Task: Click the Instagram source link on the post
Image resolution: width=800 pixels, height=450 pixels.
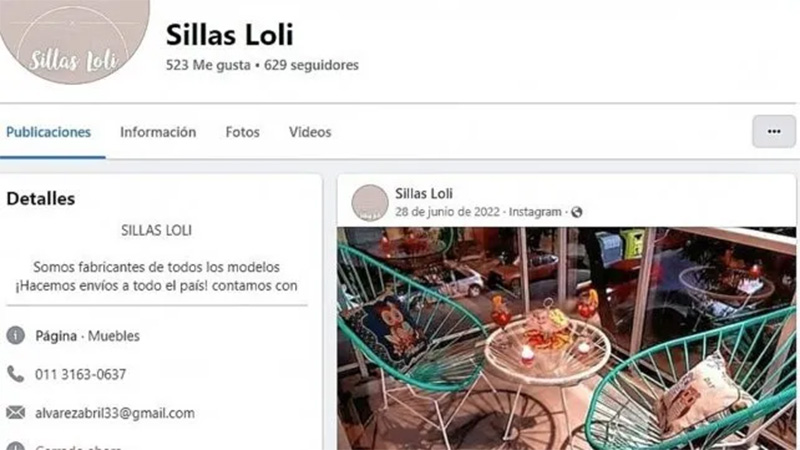Action: pos(535,212)
